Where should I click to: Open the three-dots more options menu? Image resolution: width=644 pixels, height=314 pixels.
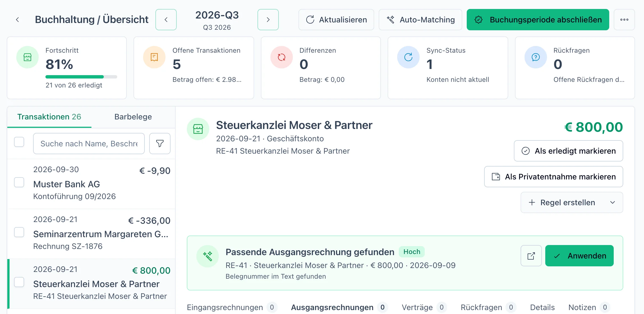point(624,20)
